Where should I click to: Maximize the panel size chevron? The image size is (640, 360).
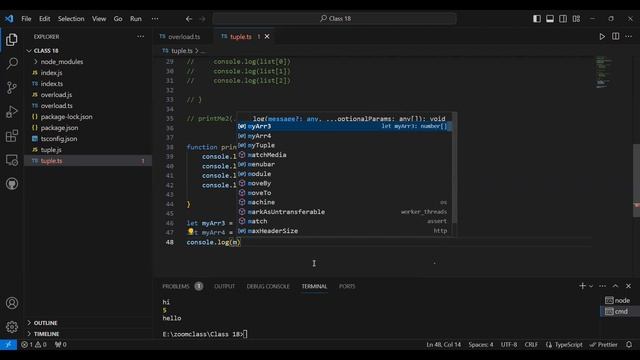[616, 286]
